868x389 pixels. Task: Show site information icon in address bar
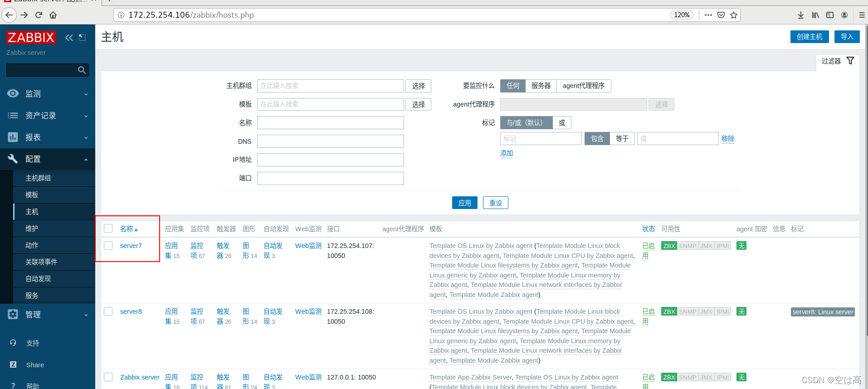(x=121, y=15)
